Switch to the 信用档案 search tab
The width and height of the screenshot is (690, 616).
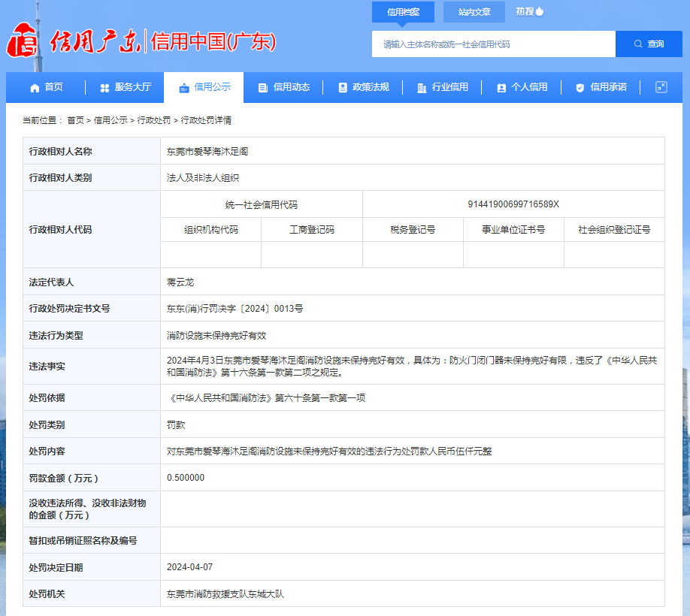403,12
